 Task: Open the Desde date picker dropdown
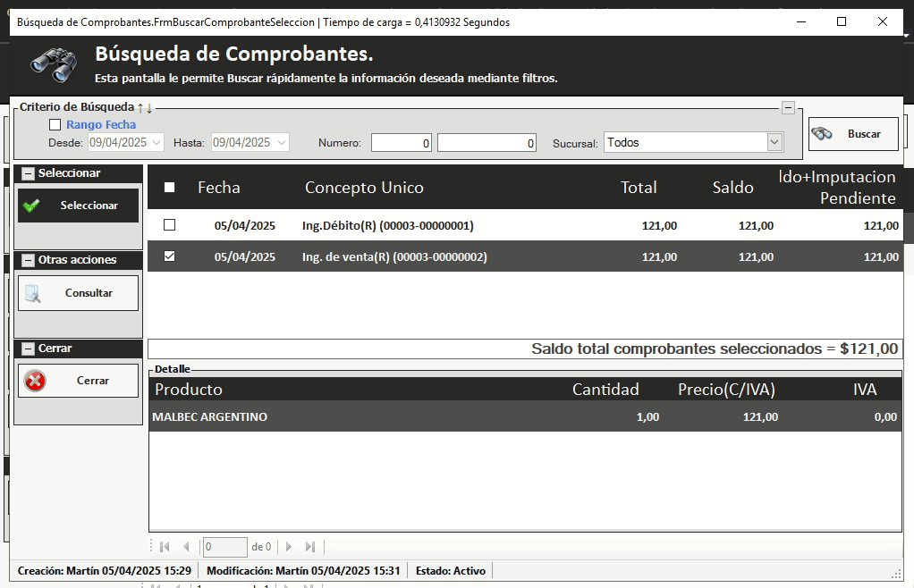[157, 142]
